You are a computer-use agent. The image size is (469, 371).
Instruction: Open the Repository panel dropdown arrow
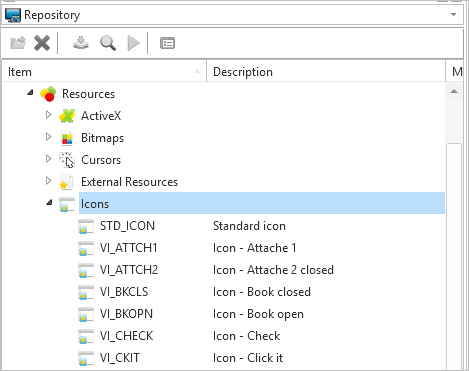tap(453, 15)
